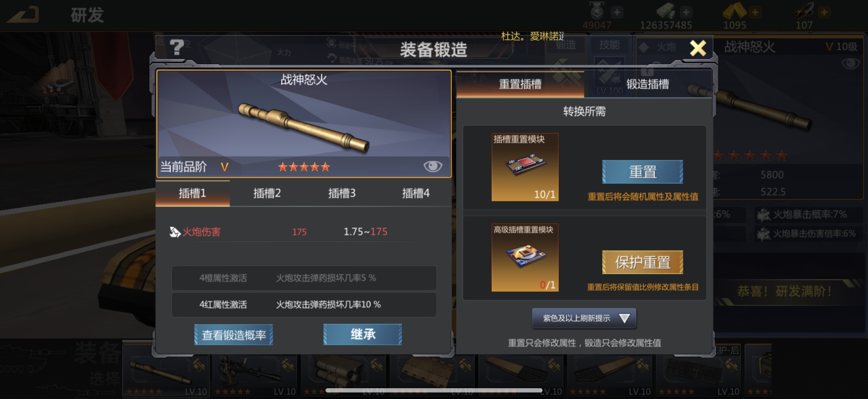Click the back arrow next to 研发
Viewport: 868px width, 399px height.
(x=24, y=15)
